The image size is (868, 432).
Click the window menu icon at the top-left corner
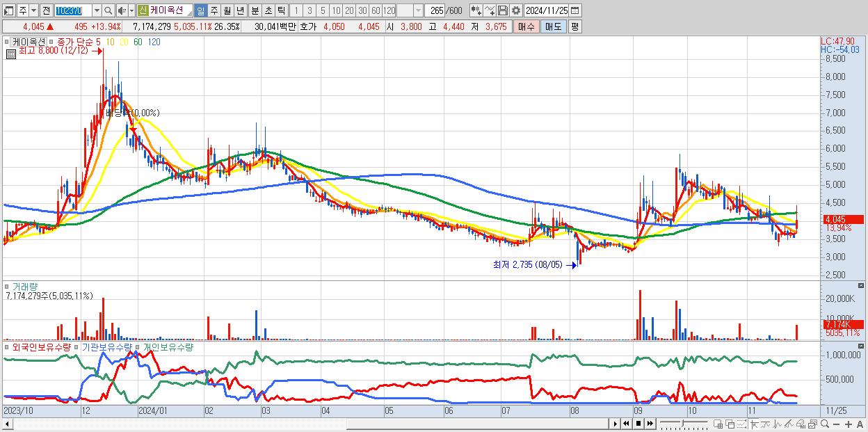[9, 10]
